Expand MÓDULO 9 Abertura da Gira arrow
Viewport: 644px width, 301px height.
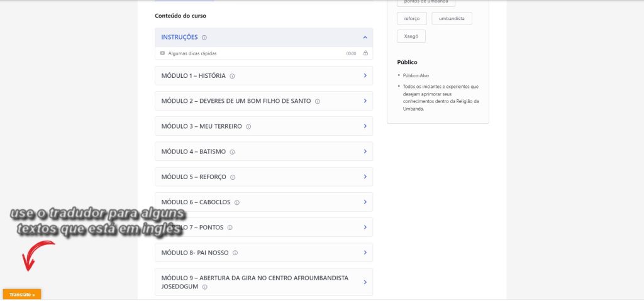click(365, 282)
